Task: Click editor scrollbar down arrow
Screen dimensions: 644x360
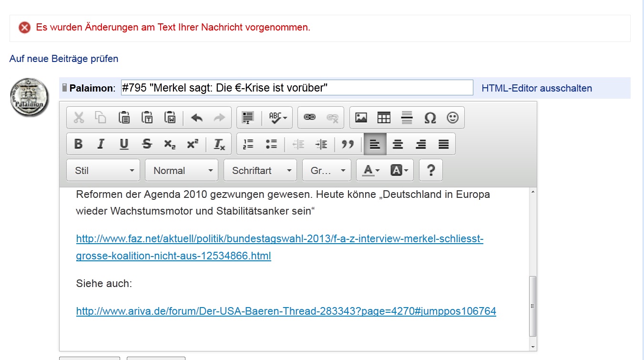Action: pos(533,347)
